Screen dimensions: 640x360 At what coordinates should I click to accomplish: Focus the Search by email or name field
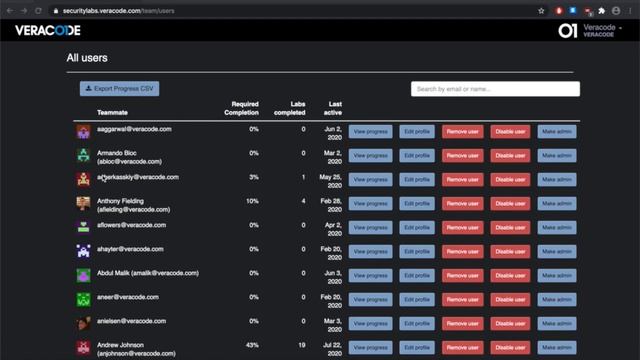(495, 89)
